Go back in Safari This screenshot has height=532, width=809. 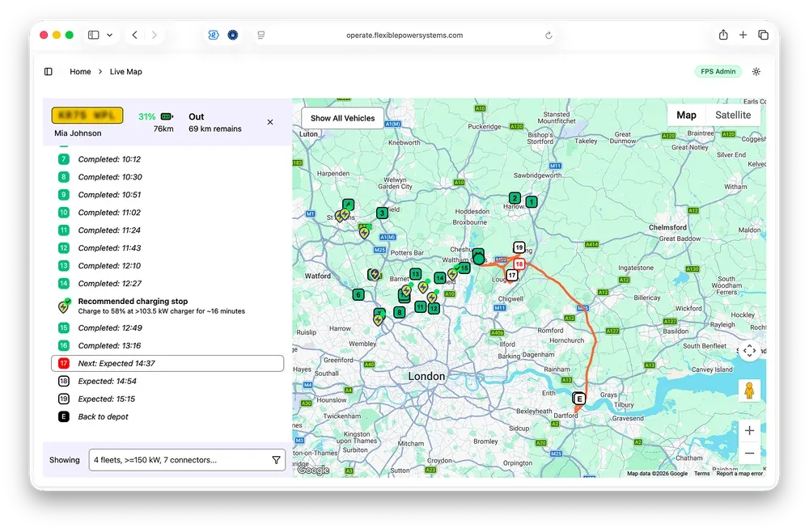tap(134, 35)
